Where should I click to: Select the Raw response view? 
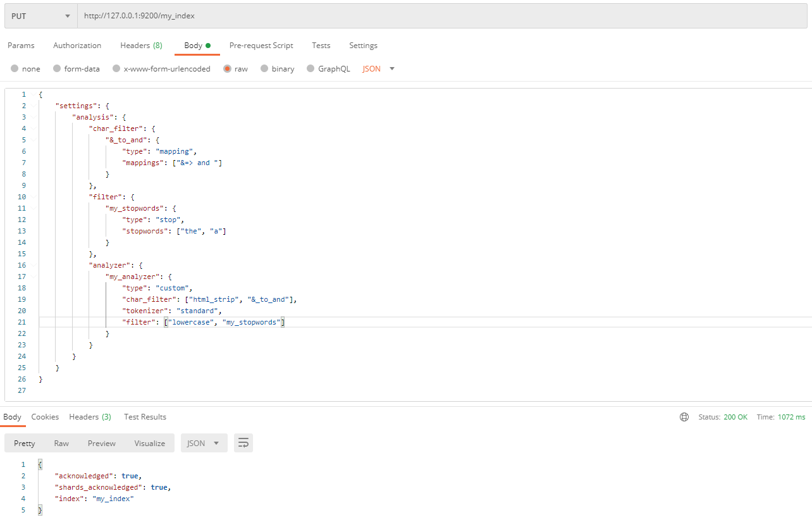click(61, 443)
